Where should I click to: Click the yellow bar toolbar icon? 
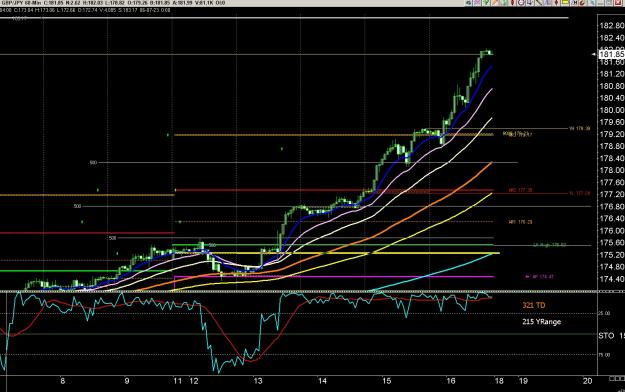click(x=565, y=2)
